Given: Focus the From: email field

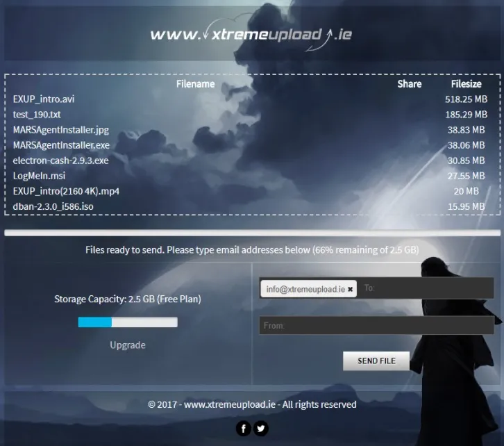Looking at the screenshot, I should pyautogui.click(x=376, y=325).
